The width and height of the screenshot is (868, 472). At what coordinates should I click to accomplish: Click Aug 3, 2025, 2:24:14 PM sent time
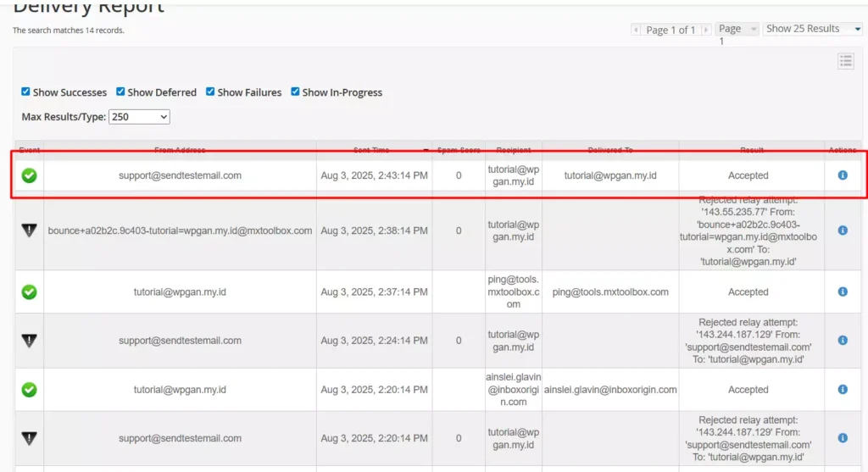click(374, 341)
